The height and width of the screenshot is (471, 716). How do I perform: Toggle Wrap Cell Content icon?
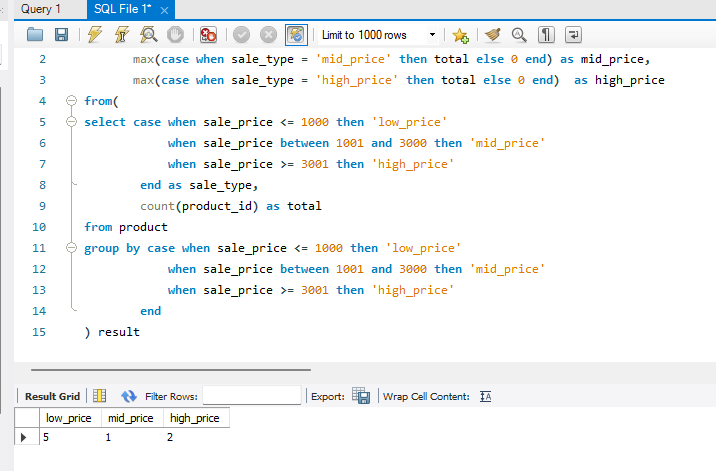click(485, 397)
